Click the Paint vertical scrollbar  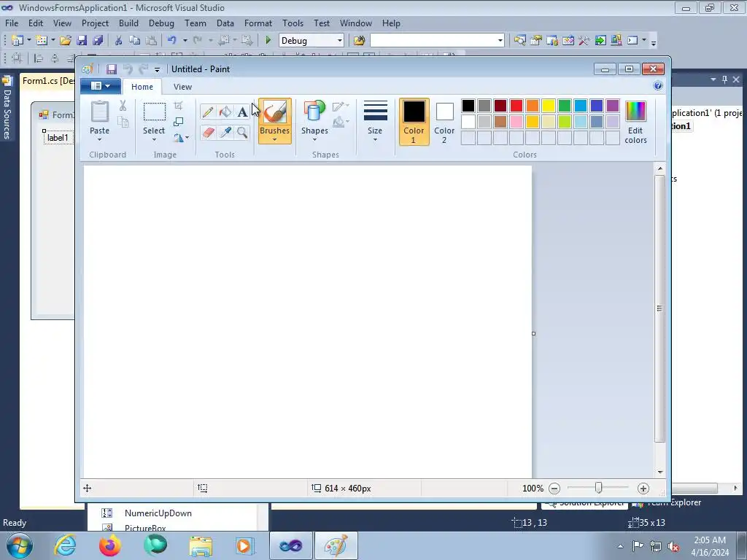coord(659,308)
